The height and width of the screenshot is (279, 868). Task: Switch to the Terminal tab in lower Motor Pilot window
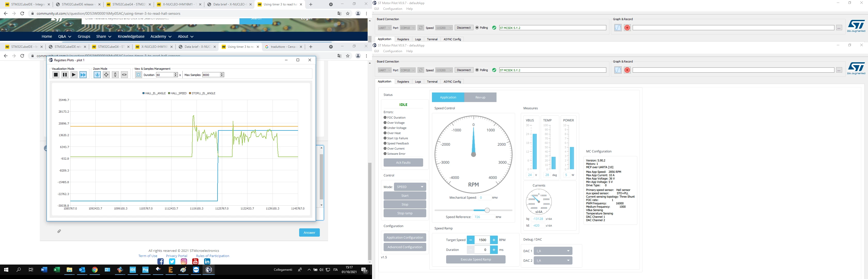pyautogui.click(x=432, y=82)
